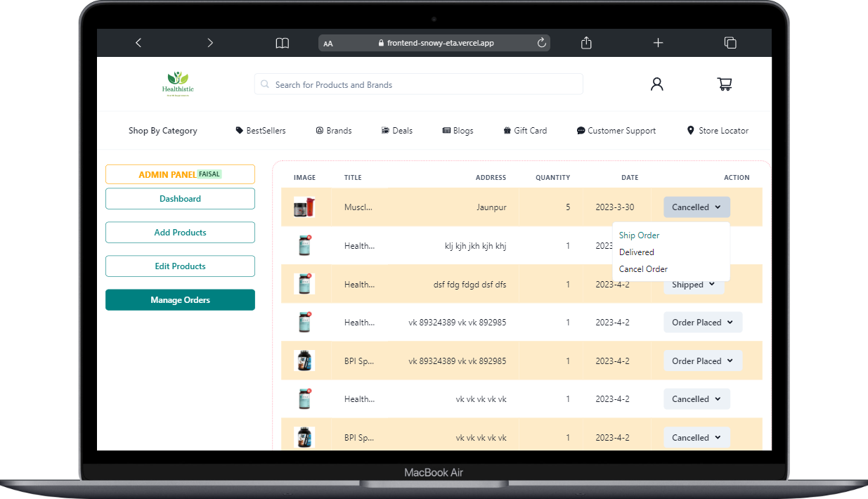Click the TITLE column header
This screenshot has height=499, width=868.
pyautogui.click(x=353, y=178)
